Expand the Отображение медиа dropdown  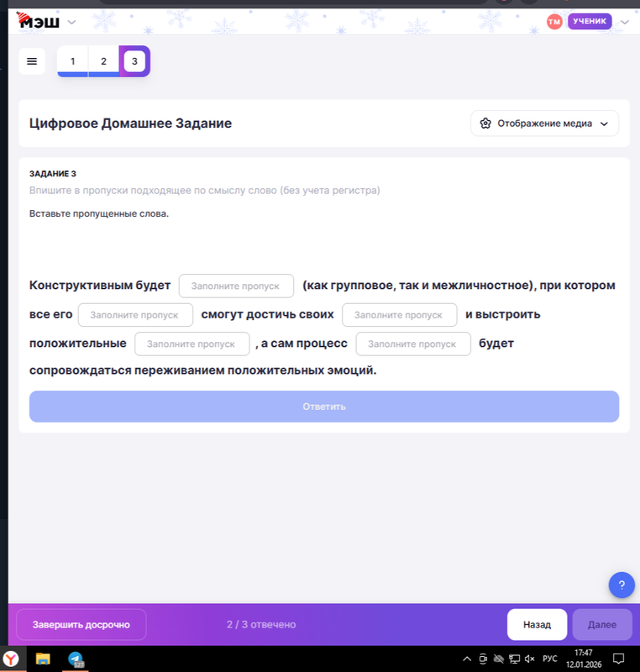coord(544,123)
